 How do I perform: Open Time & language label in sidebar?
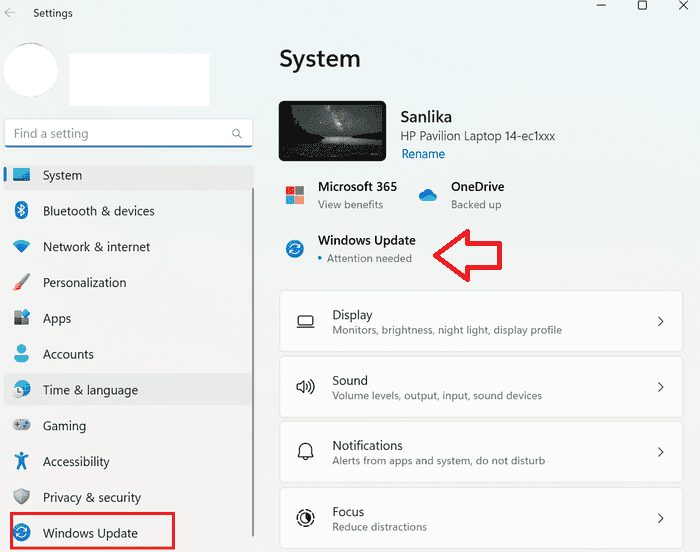pyautogui.click(x=91, y=390)
